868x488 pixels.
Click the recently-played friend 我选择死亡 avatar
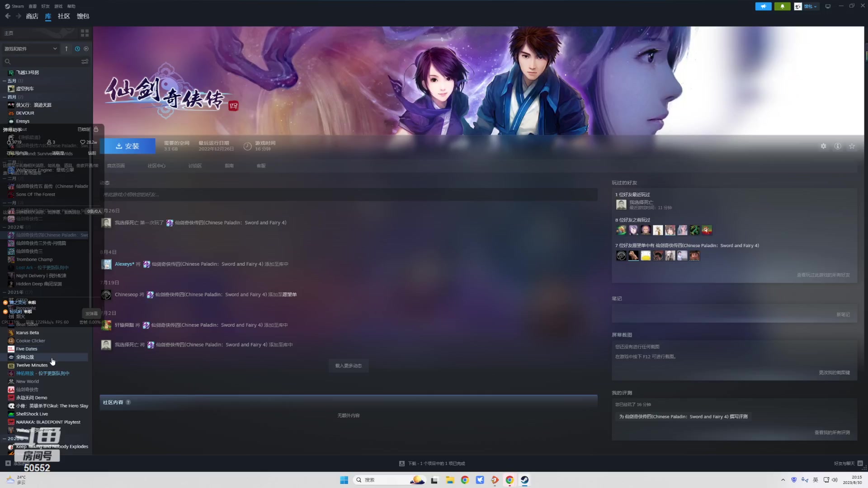(x=621, y=205)
